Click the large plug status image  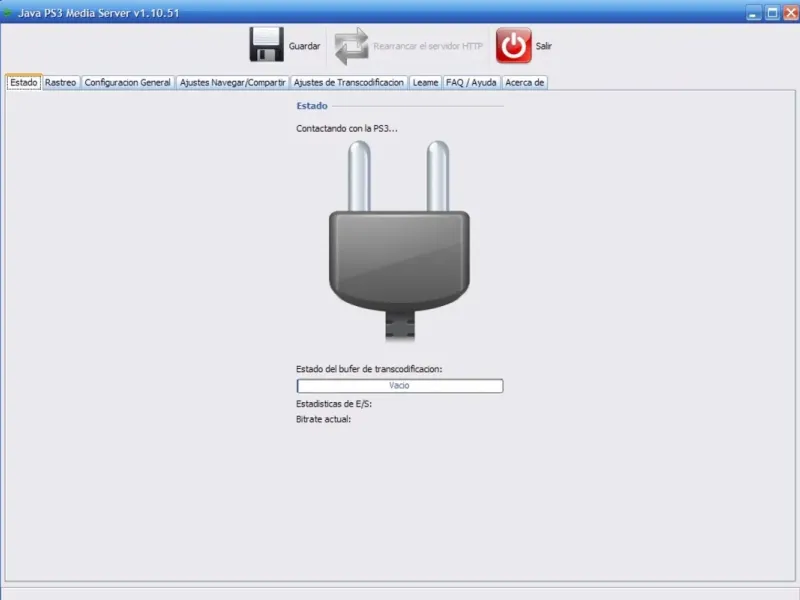399,240
